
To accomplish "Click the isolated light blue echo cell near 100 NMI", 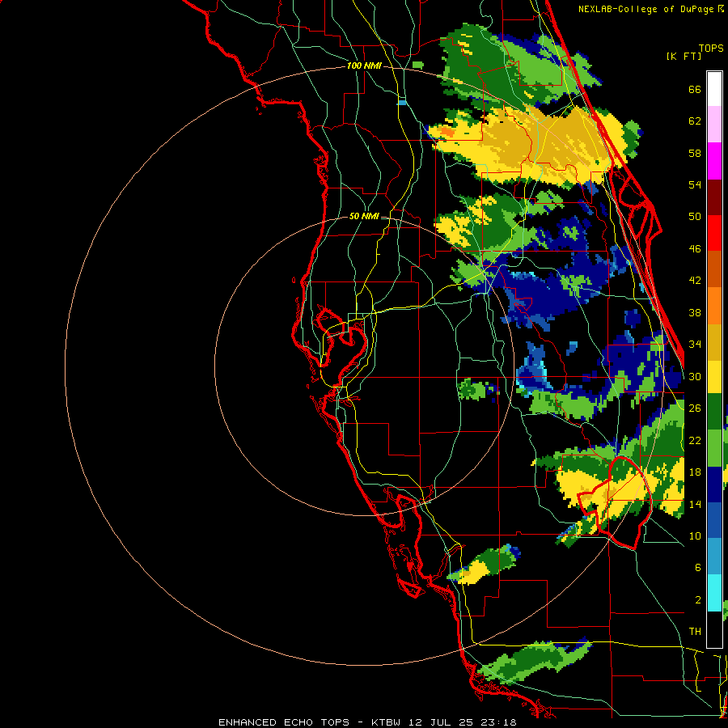I will (x=402, y=102).
